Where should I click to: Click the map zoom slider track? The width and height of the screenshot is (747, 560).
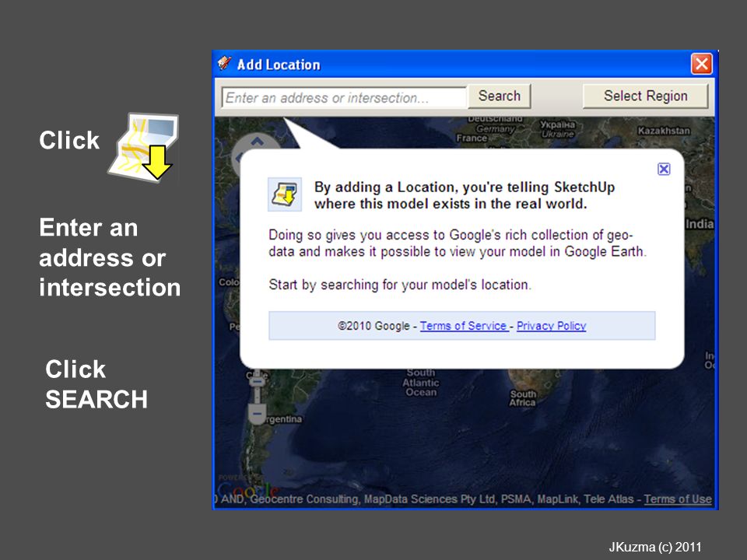pyautogui.click(x=257, y=395)
